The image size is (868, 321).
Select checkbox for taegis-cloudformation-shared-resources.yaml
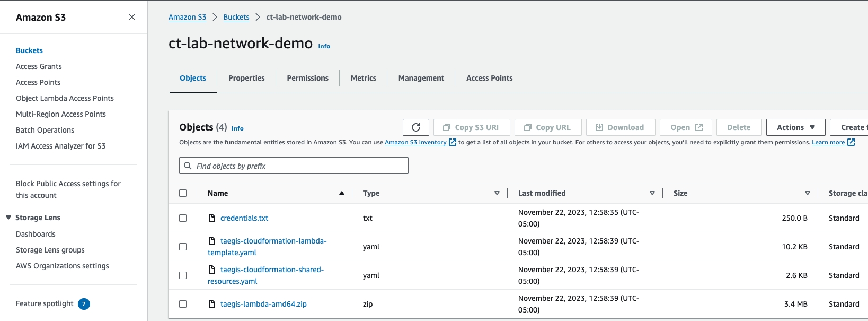coord(183,275)
